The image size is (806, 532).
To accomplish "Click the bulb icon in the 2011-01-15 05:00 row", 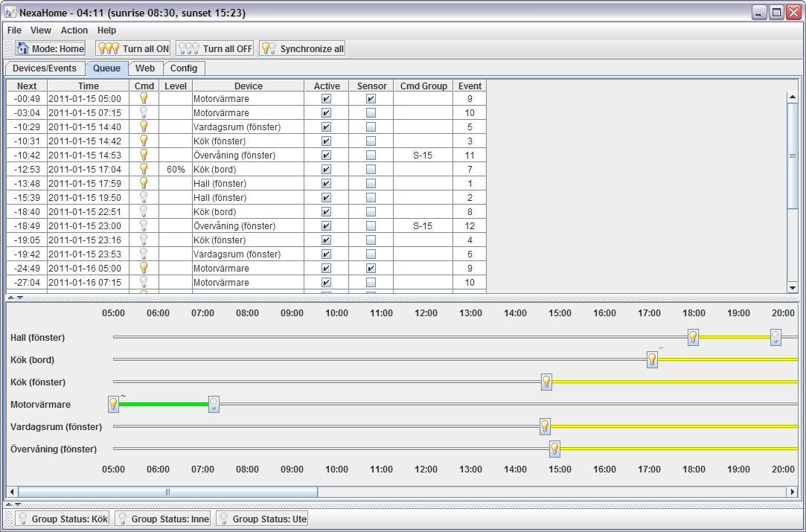I will (x=144, y=98).
